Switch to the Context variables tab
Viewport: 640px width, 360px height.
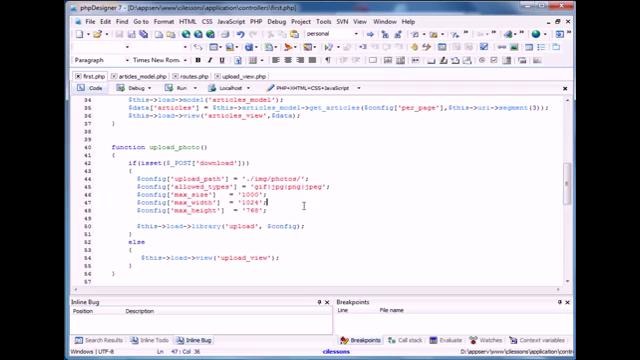(x=537, y=340)
